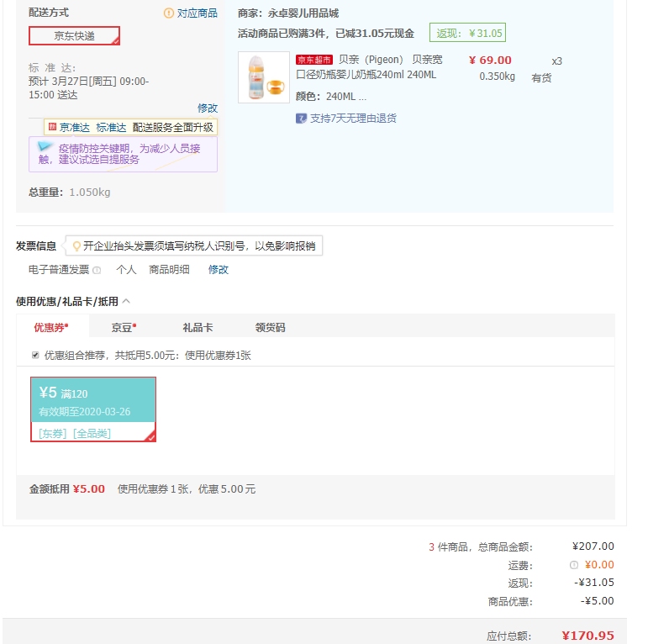The height and width of the screenshot is (644, 648).
Task: Switch to the 优惠券 tab
Action: (x=51, y=327)
